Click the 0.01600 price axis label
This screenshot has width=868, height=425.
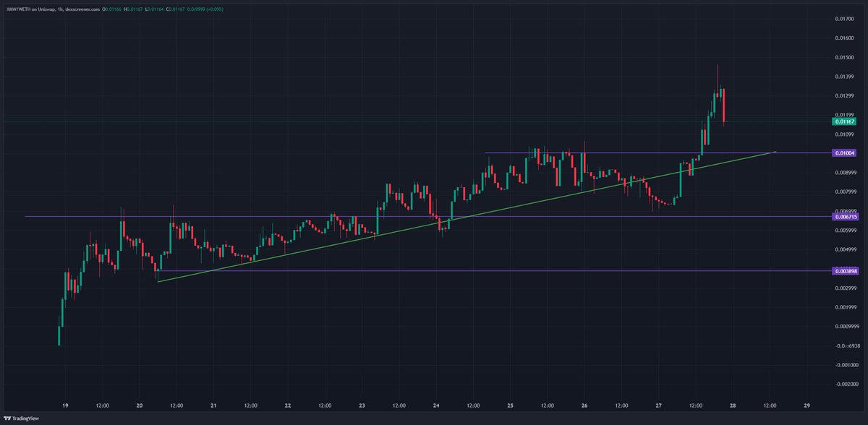(x=844, y=38)
